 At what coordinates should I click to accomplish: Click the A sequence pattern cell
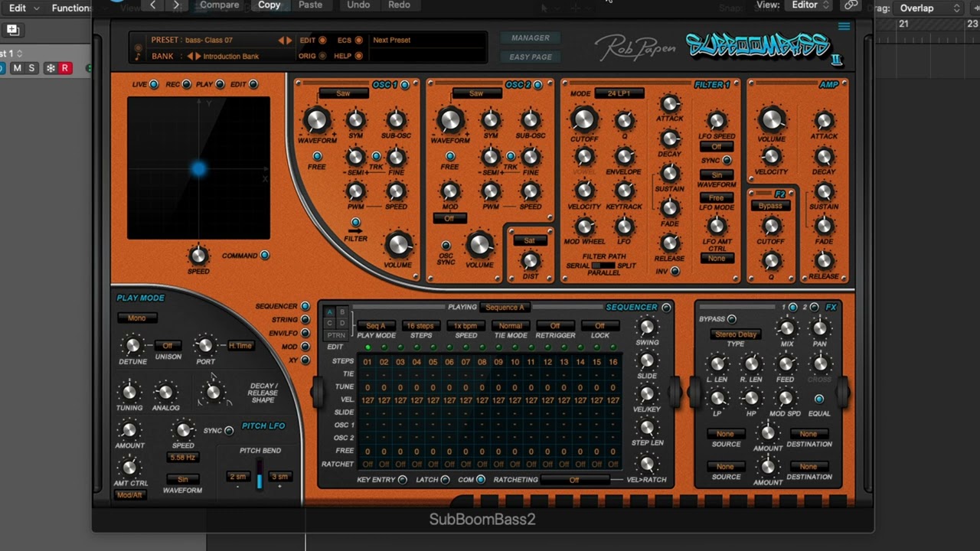click(x=330, y=312)
